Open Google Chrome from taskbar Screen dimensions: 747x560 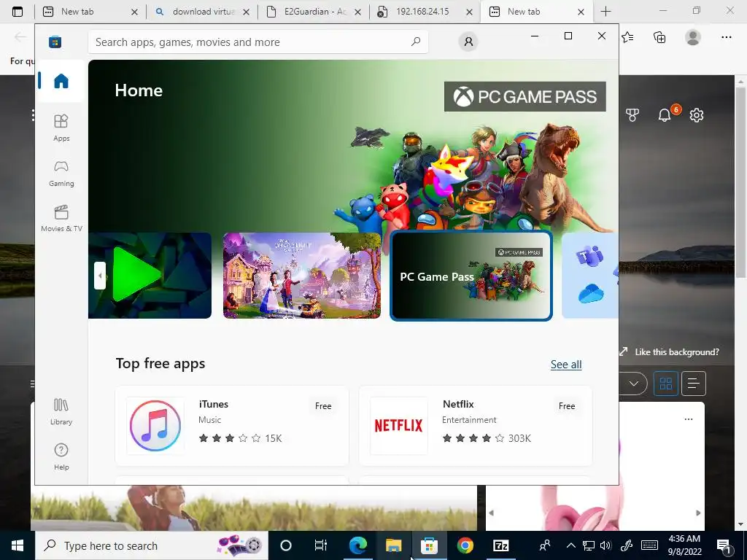click(465, 545)
